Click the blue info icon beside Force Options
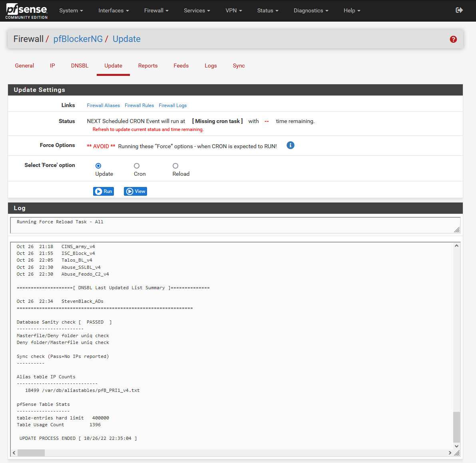 tap(290, 145)
